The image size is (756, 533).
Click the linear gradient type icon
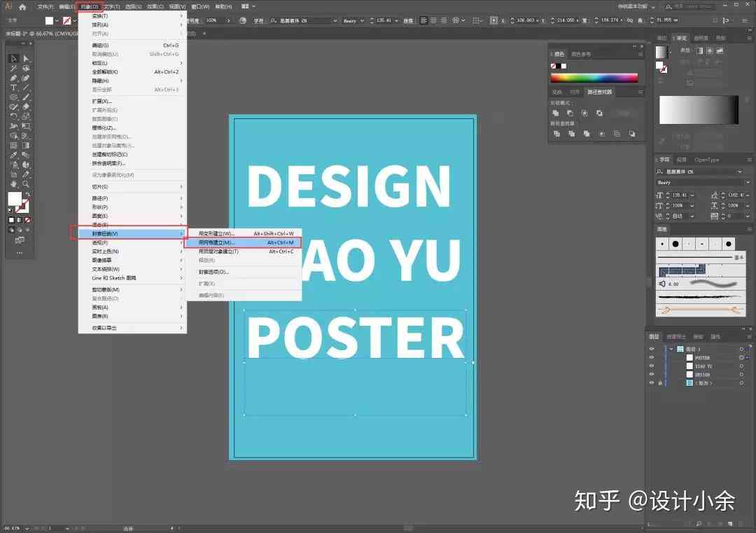point(699,50)
